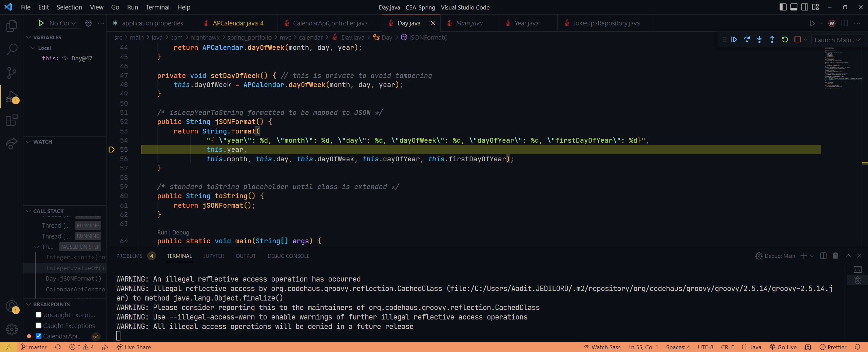Image resolution: width=868 pixels, height=352 pixels.
Task: Click the Debug code lens above main
Action: point(180,232)
